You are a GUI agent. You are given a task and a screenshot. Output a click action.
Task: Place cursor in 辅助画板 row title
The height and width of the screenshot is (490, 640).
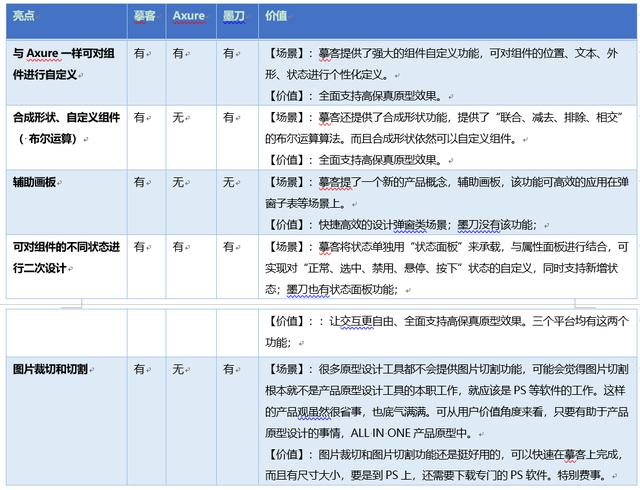tap(34, 182)
